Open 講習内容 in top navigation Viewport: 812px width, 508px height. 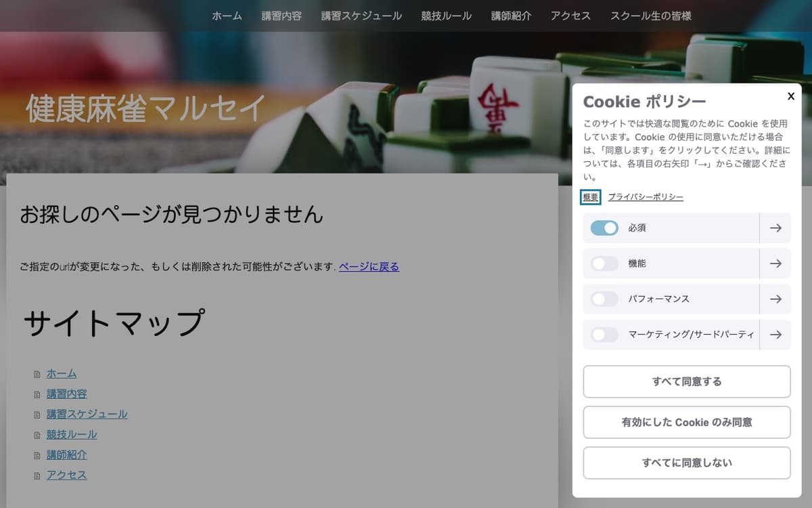pyautogui.click(x=281, y=16)
